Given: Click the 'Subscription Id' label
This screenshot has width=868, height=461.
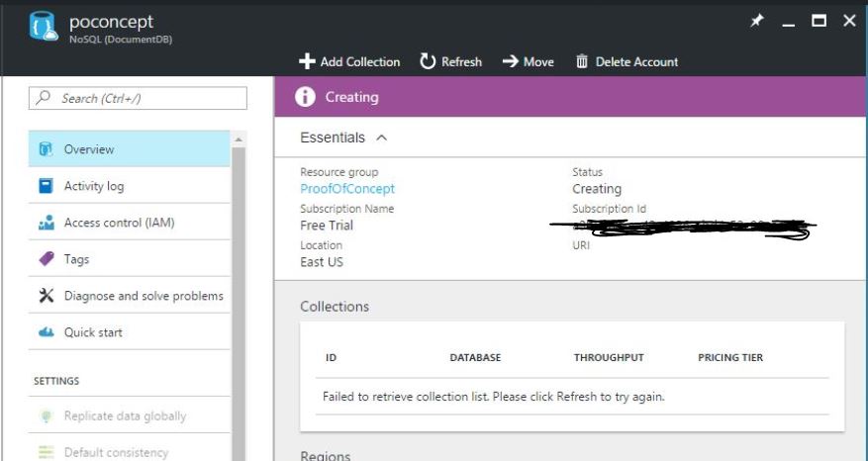Looking at the screenshot, I should [x=609, y=209].
